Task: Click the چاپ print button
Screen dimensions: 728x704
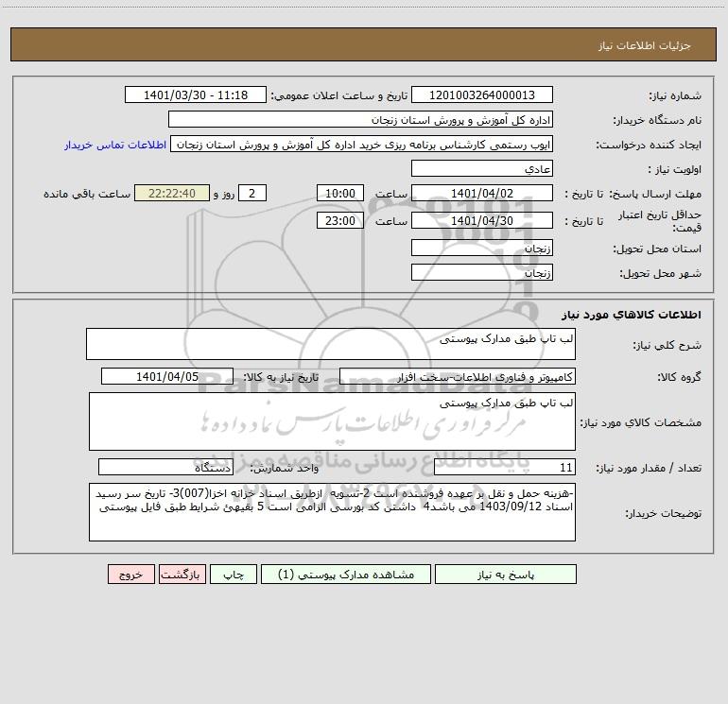Action: (x=234, y=575)
